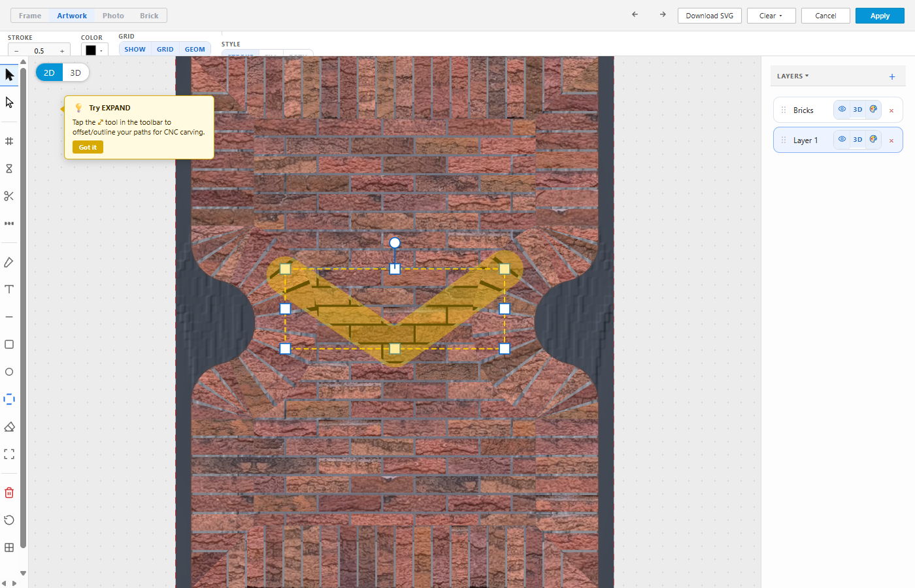Screen dimensions: 915x588
Task: Collapse the LAYERS panel header
Action: (793, 76)
